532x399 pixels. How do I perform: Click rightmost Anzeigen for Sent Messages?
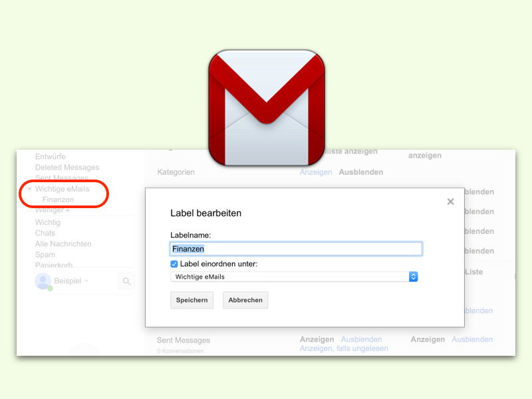(428, 339)
